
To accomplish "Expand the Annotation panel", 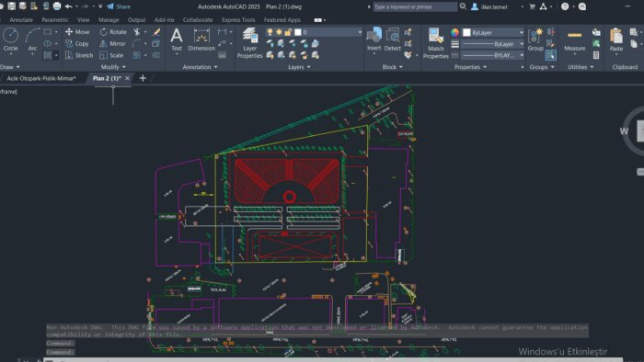I will coord(200,67).
